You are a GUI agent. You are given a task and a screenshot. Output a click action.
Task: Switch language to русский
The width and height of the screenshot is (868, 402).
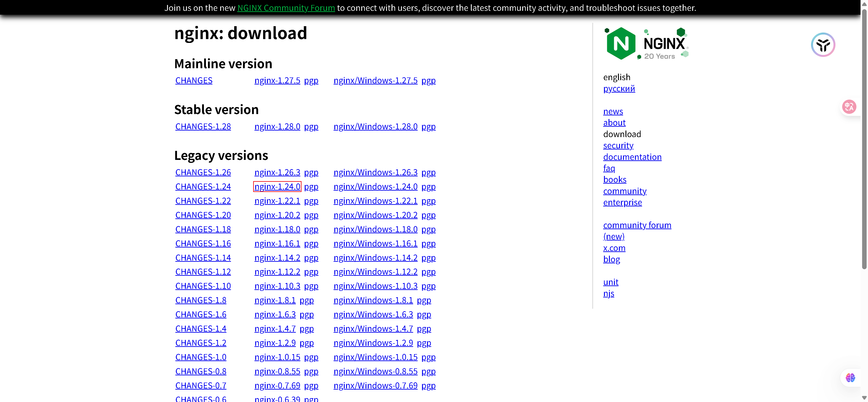[619, 89]
